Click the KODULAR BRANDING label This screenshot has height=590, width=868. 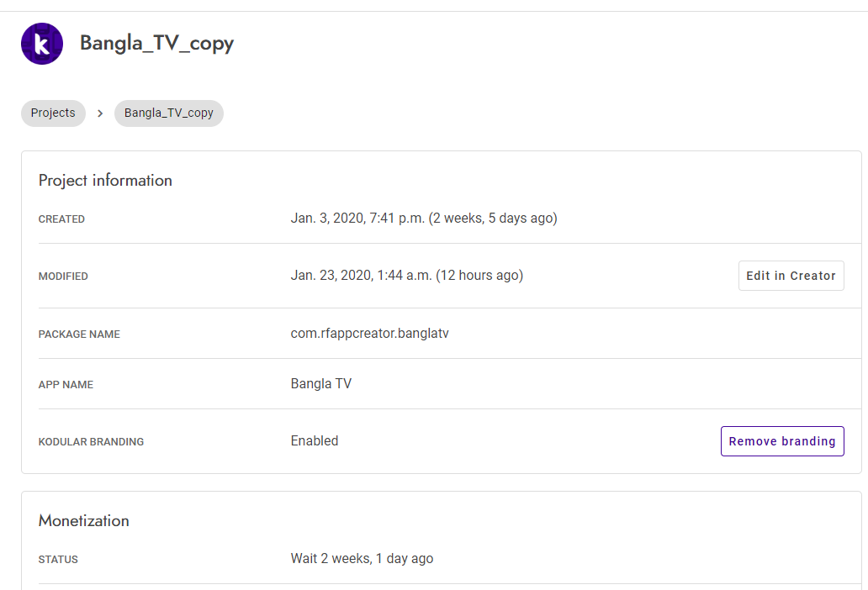click(x=91, y=442)
